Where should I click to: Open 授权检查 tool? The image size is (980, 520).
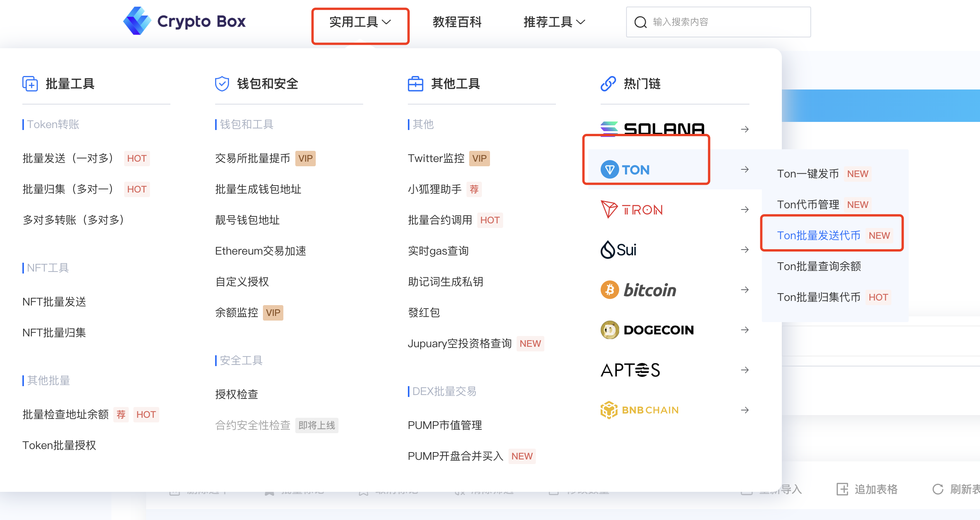(236, 394)
